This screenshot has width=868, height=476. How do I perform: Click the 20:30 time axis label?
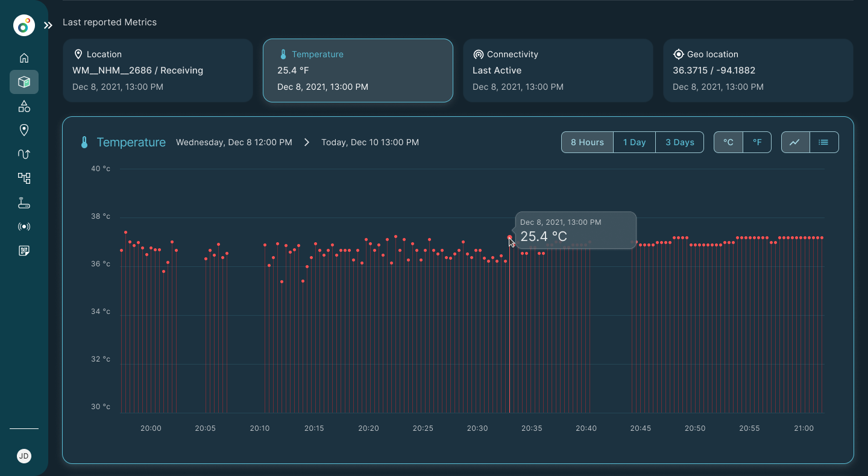pos(477,428)
